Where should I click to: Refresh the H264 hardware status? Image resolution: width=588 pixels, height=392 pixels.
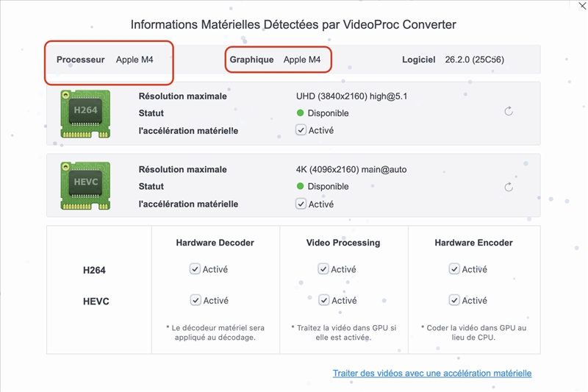[x=509, y=112]
